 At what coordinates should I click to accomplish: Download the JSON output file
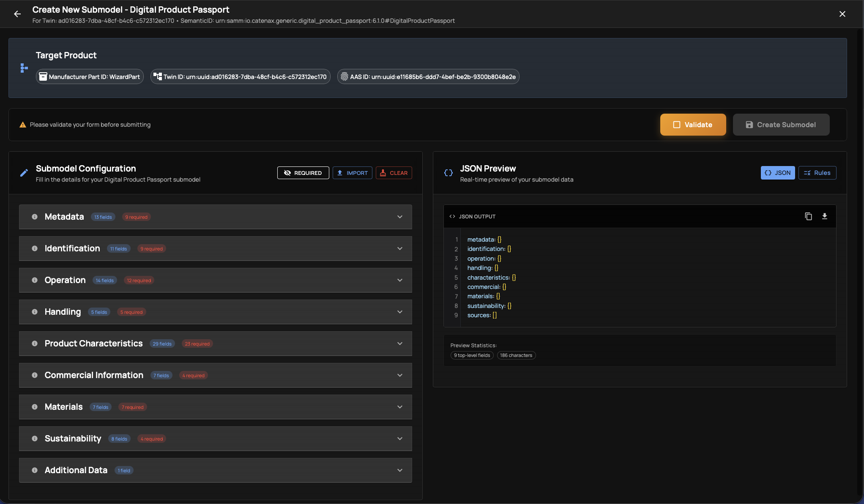pyautogui.click(x=824, y=216)
